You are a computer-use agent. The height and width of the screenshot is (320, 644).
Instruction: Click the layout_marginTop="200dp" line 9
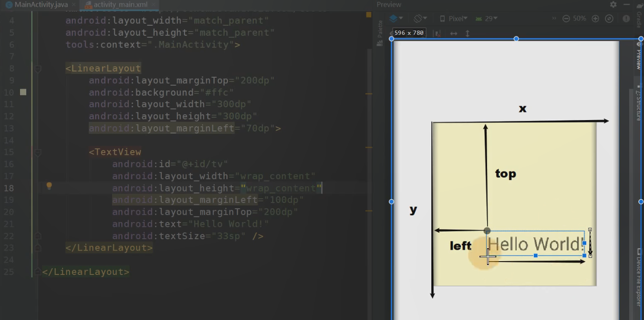tap(182, 81)
